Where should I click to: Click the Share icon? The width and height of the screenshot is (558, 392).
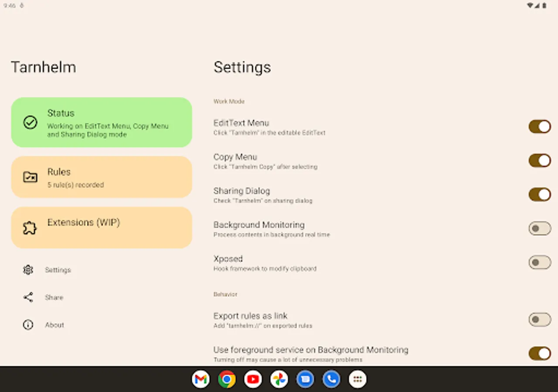[28, 297]
